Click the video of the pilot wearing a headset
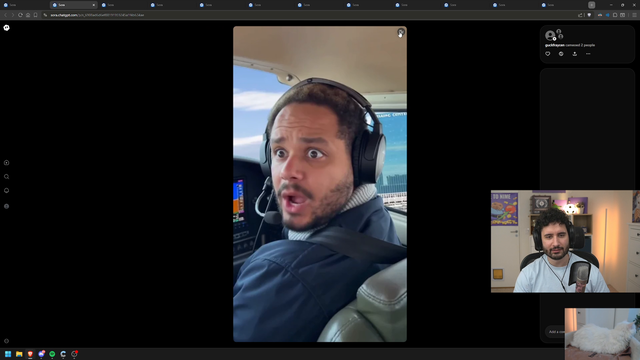Image resolution: width=640 pixels, height=360 pixels. pos(320,184)
